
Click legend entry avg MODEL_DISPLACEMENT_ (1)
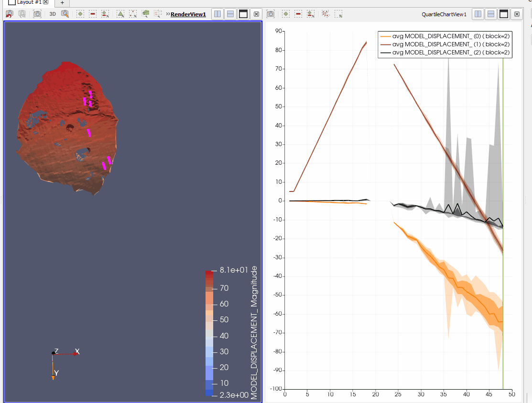pyautogui.click(x=445, y=44)
